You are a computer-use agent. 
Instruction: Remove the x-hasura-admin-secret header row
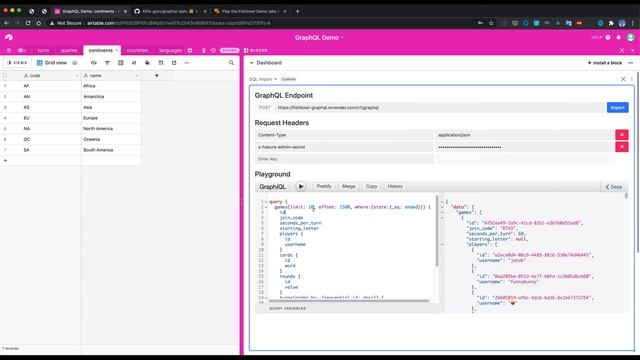point(622,147)
